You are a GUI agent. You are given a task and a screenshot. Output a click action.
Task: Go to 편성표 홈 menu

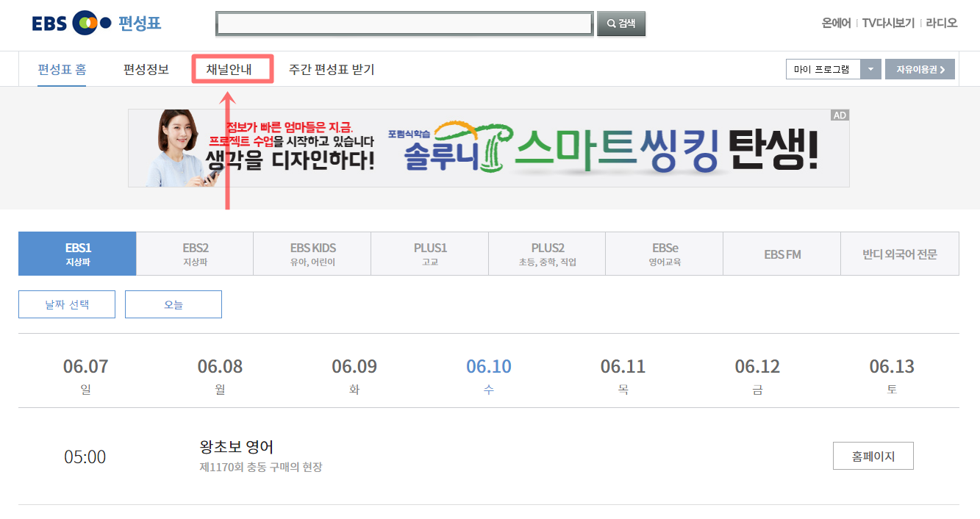click(x=62, y=70)
